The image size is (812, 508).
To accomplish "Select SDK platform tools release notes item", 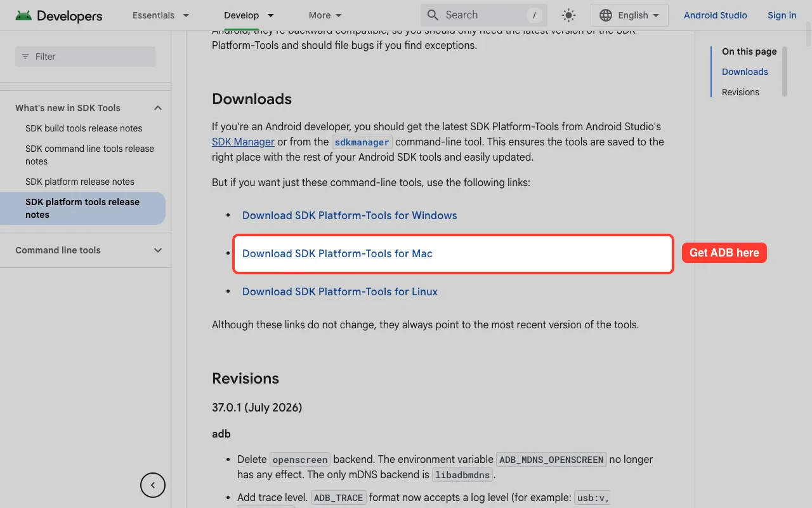I will coord(82,208).
